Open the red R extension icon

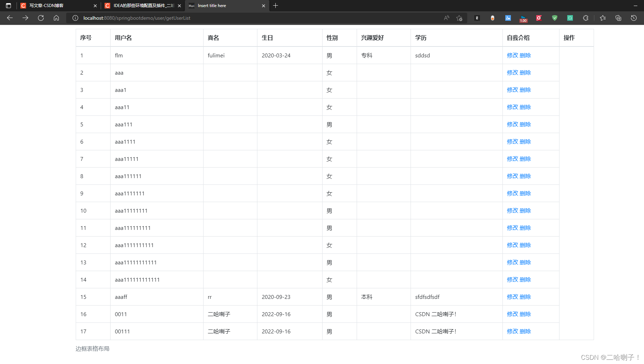pos(539,18)
